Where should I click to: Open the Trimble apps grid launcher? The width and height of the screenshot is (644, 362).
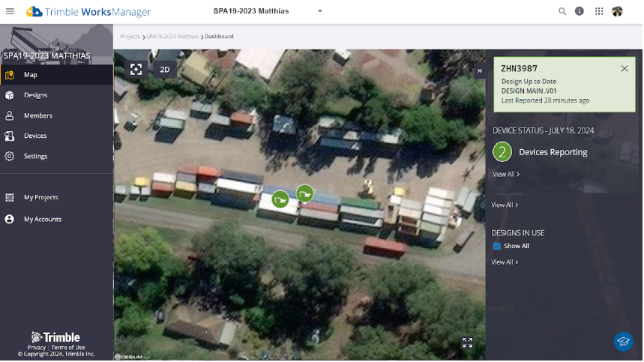599,11
